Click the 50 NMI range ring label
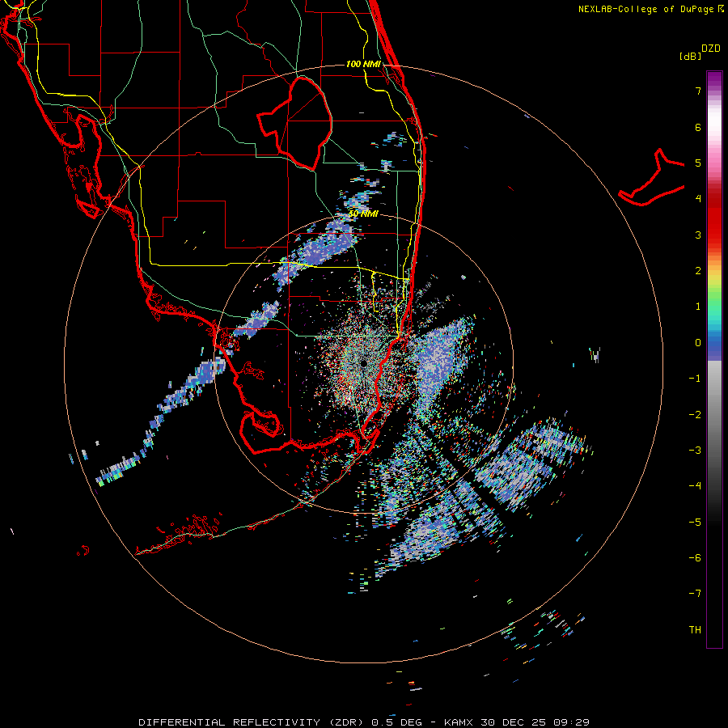 pyautogui.click(x=363, y=214)
